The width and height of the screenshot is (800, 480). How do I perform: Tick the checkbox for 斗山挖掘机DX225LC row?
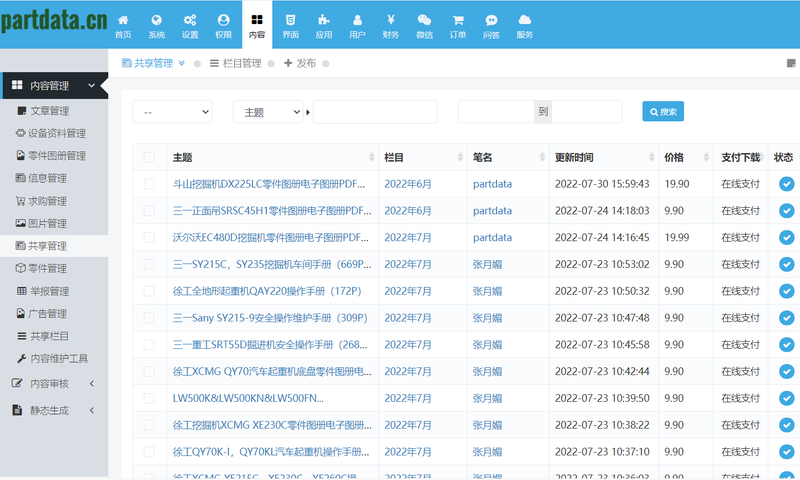(x=149, y=184)
